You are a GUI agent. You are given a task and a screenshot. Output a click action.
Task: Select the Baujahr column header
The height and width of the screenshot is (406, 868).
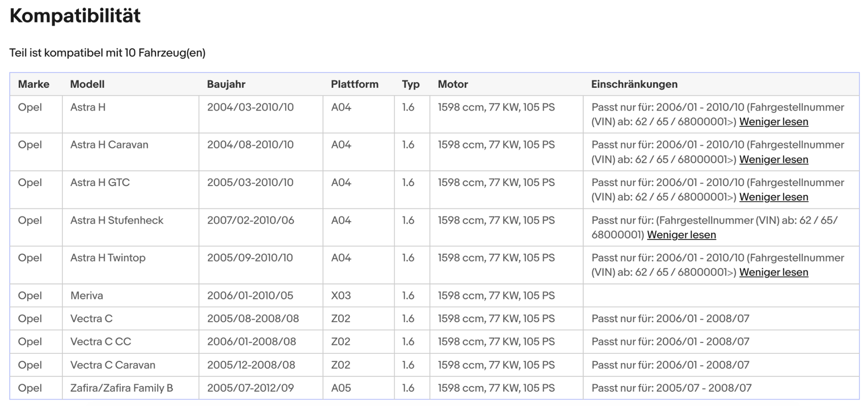[226, 84]
